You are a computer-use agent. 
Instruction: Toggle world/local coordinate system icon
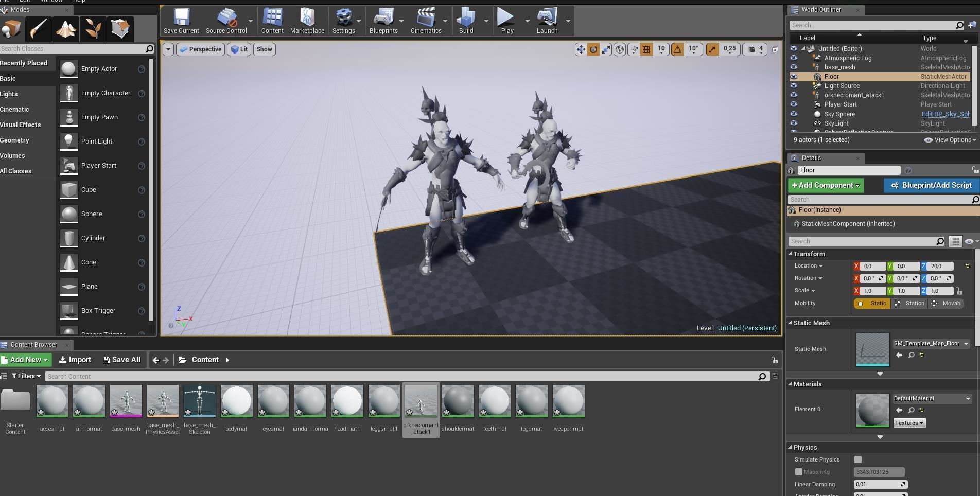pyautogui.click(x=620, y=49)
